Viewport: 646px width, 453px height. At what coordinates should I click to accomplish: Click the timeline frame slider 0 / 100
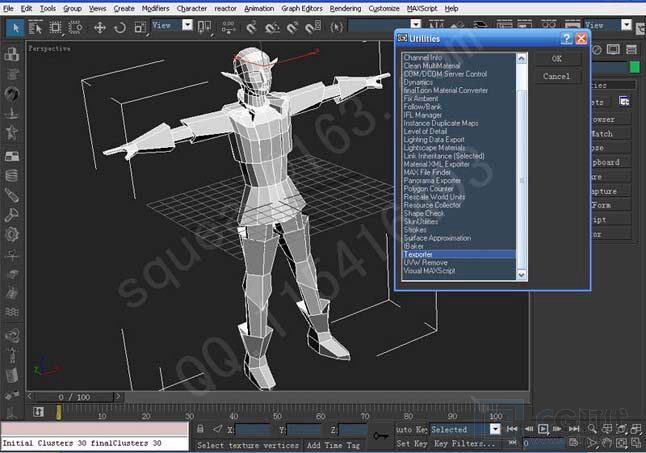click(74, 397)
